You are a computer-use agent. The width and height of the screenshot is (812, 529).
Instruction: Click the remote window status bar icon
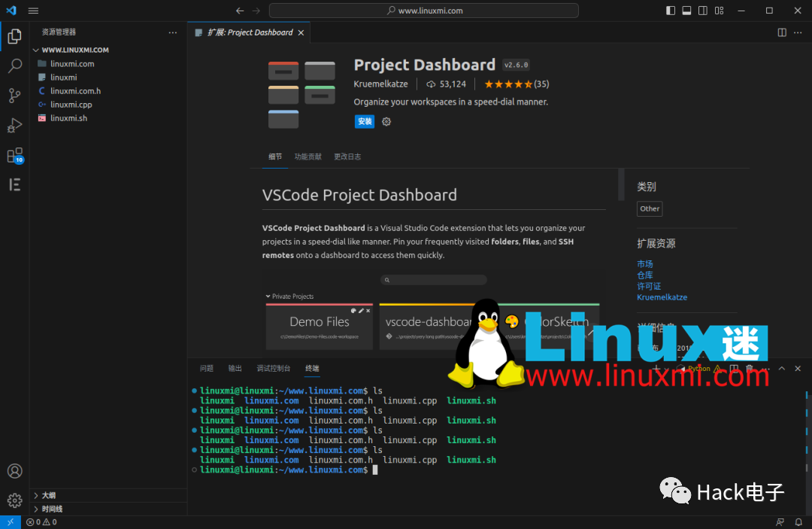pyautogui.click(x=11, y=522)
